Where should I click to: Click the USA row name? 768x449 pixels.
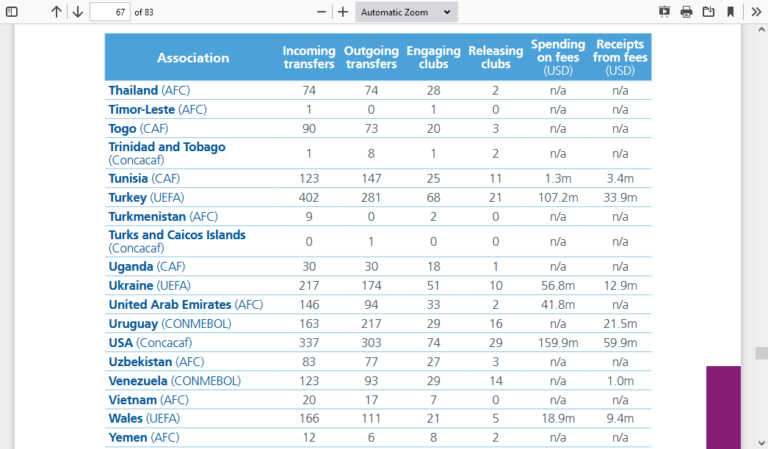click(121, 343)
